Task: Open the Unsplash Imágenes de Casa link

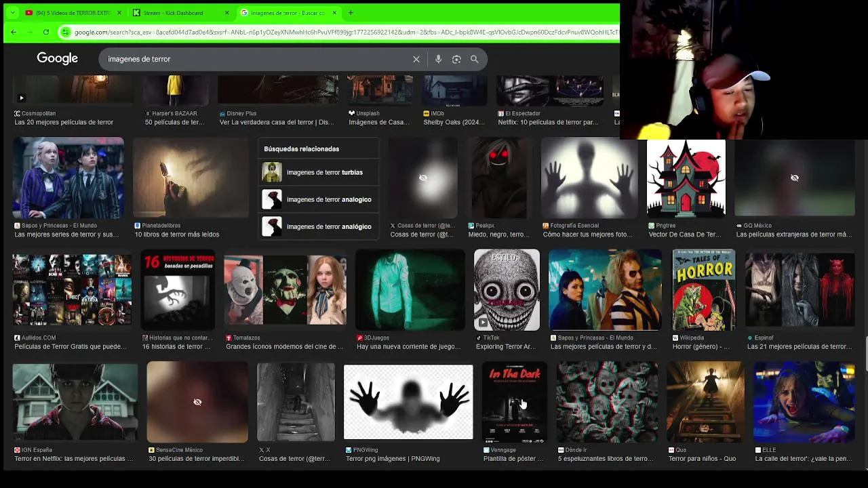Action: (x=379, y=122)
